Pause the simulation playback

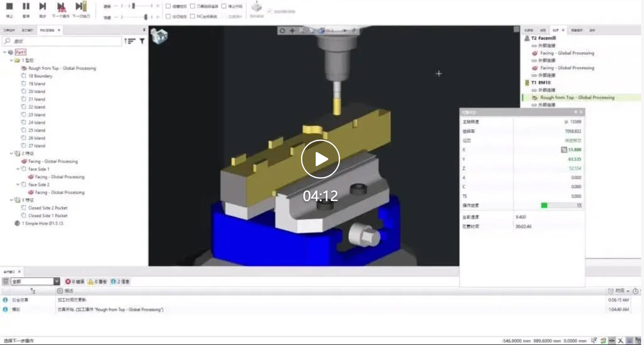(x=26, y=7)
